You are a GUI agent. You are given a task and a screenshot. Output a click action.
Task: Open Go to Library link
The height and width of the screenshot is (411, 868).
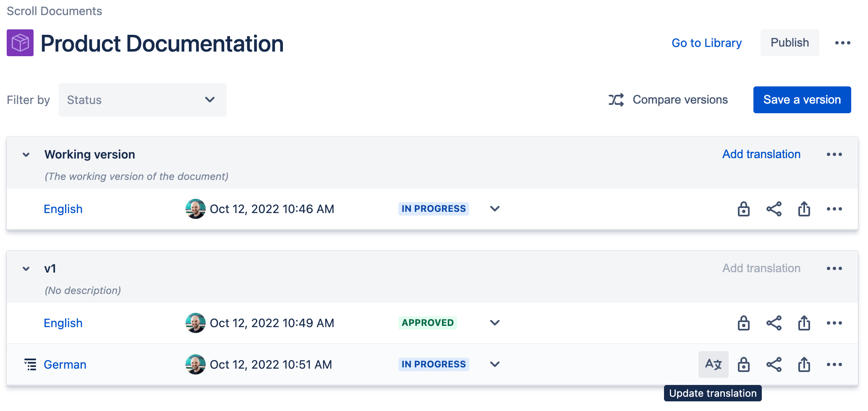coord(706,43)
